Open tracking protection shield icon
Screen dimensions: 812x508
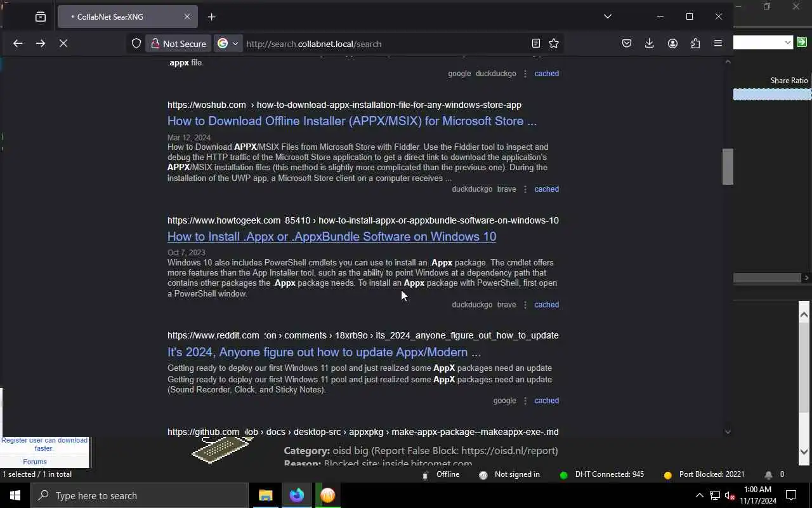point(136,44)
